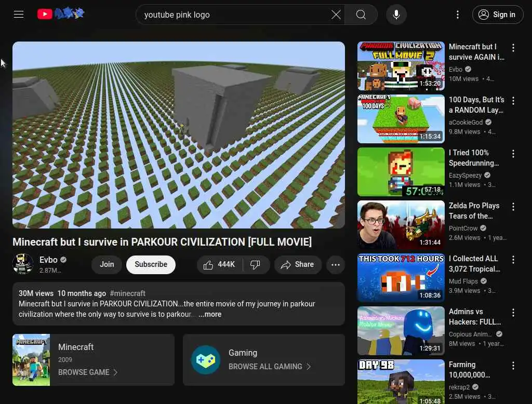The image size is (532, 404).
Task: Click the Sign in button
Action: point(497,15)
